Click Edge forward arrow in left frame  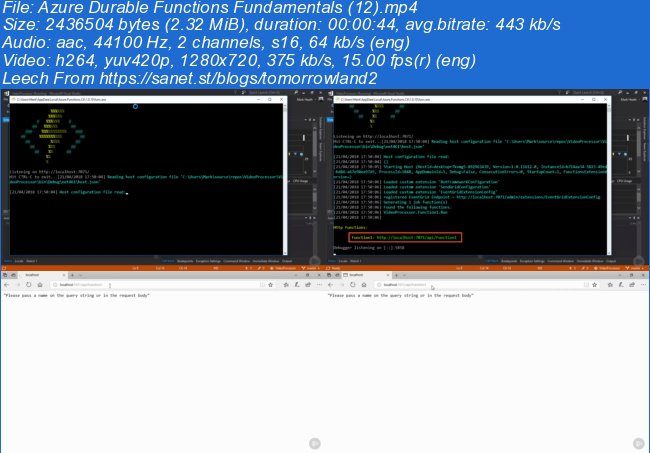click(x=18, y=285)
